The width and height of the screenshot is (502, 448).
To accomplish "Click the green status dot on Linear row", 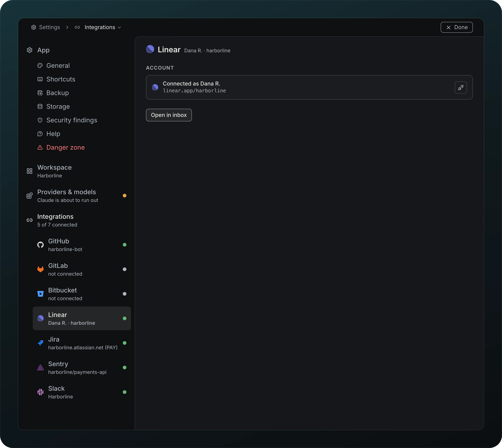I will [125, 318].
